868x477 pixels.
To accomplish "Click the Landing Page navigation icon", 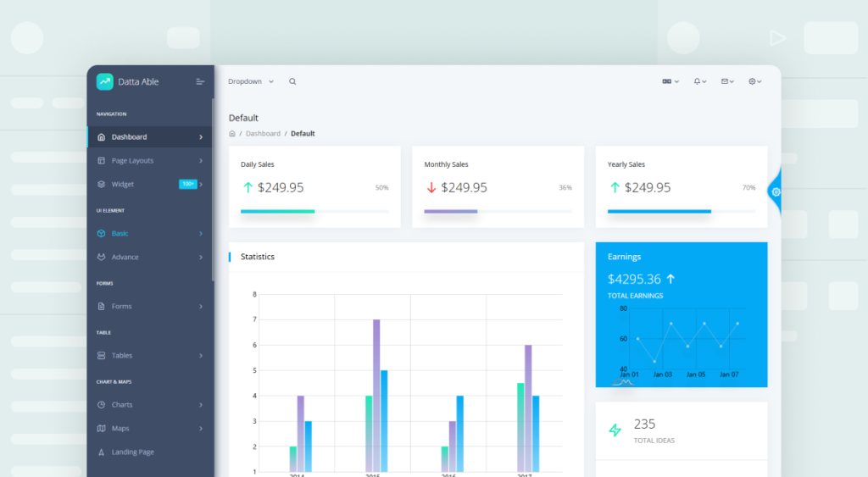I will (102, 452).
